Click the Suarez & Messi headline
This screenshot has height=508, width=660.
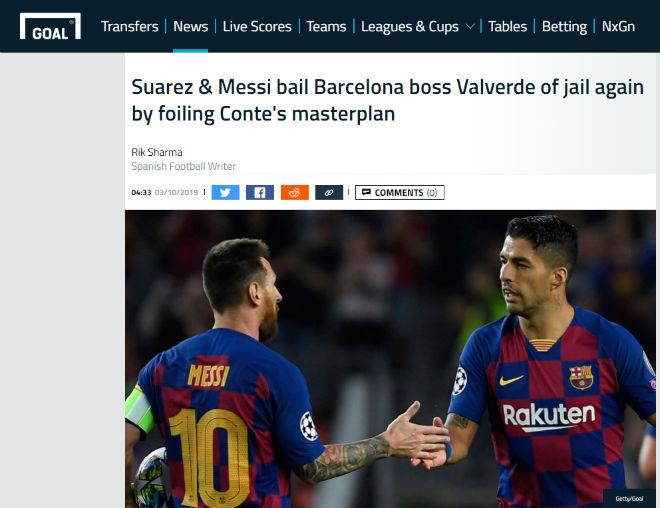(x=387, y=100)
